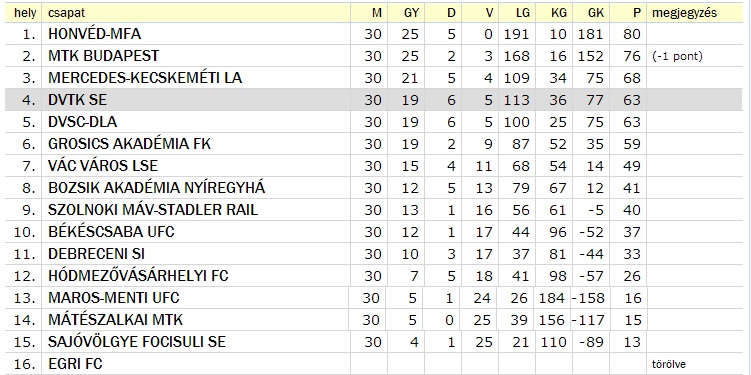The height and width of the screenshot is (375, 751).
Task: Click the DVSC-DLA team name
Action: coord(82,122)
